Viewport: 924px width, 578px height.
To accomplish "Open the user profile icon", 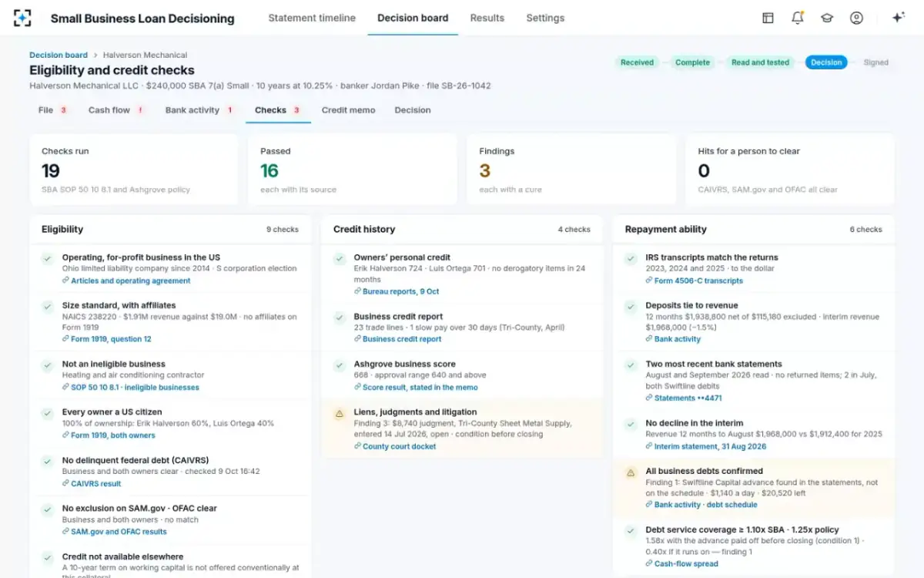I will [856, 18].
